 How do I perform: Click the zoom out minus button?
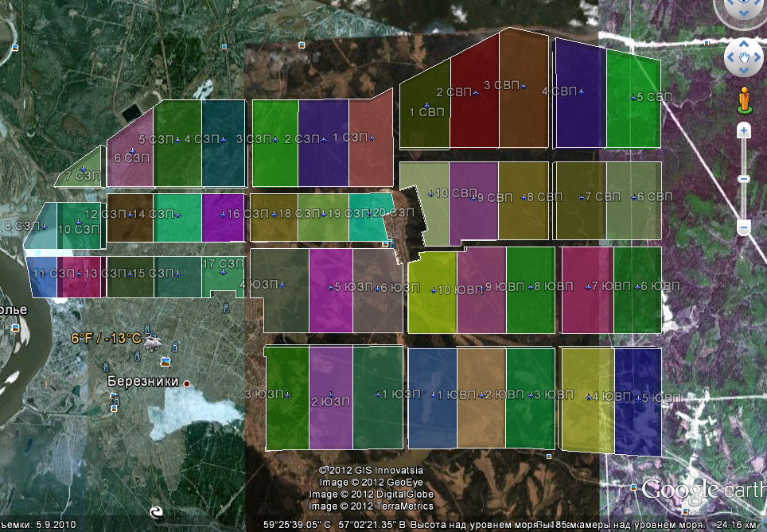[744, 227]
